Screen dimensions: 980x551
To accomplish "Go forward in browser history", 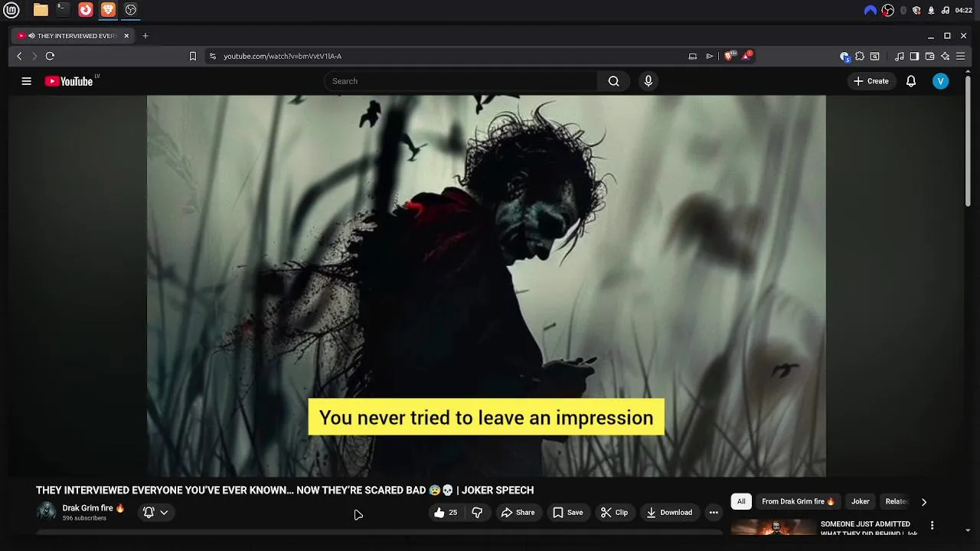I will (34, 56).
